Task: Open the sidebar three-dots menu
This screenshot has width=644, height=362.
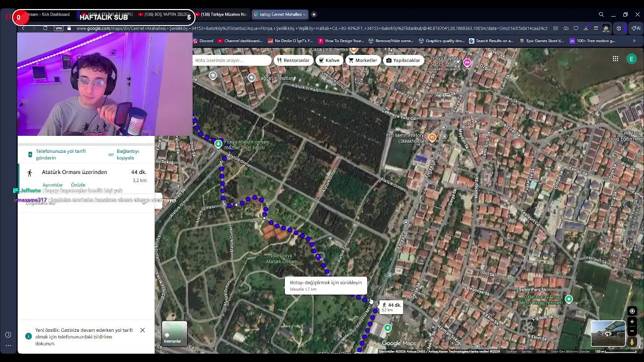Action: point(8,345)
